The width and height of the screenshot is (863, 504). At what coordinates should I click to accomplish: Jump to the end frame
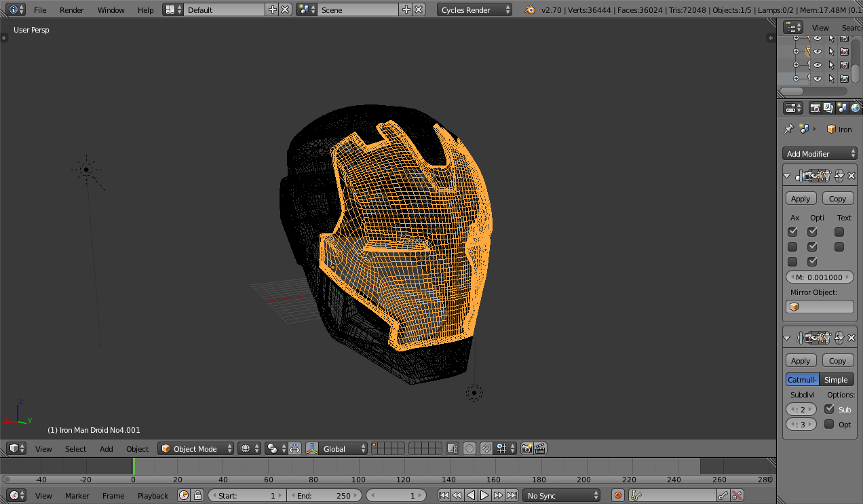(x=512, y=495)
